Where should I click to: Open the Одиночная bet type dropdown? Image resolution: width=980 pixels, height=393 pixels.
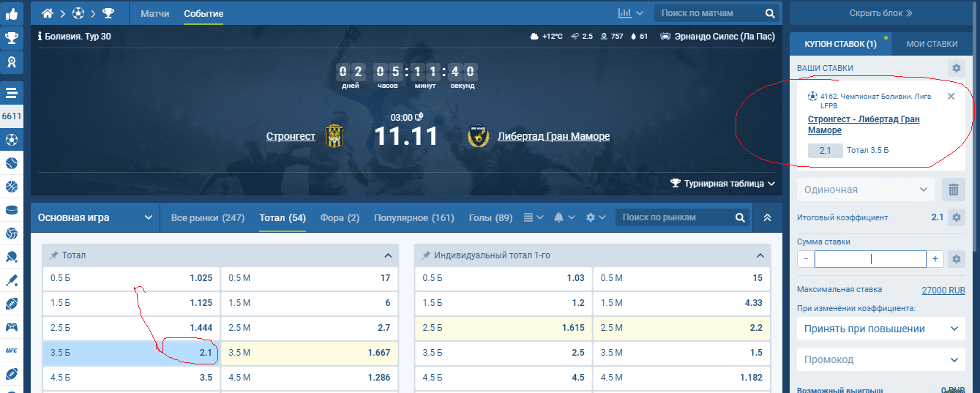pyautogui.click(x=865, y=190)
